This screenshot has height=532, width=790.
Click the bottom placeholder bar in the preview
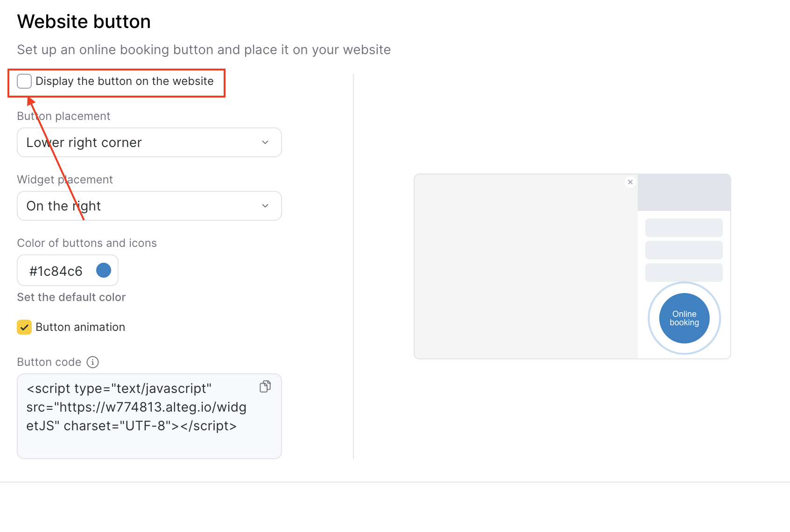(684, 273)
